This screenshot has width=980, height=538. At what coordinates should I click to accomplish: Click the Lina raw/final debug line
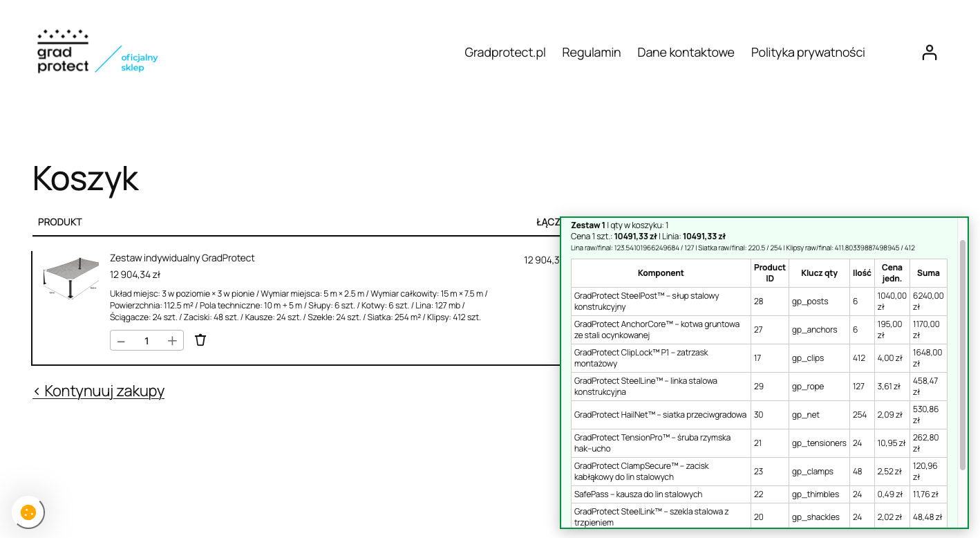click(x=743, y=248)
